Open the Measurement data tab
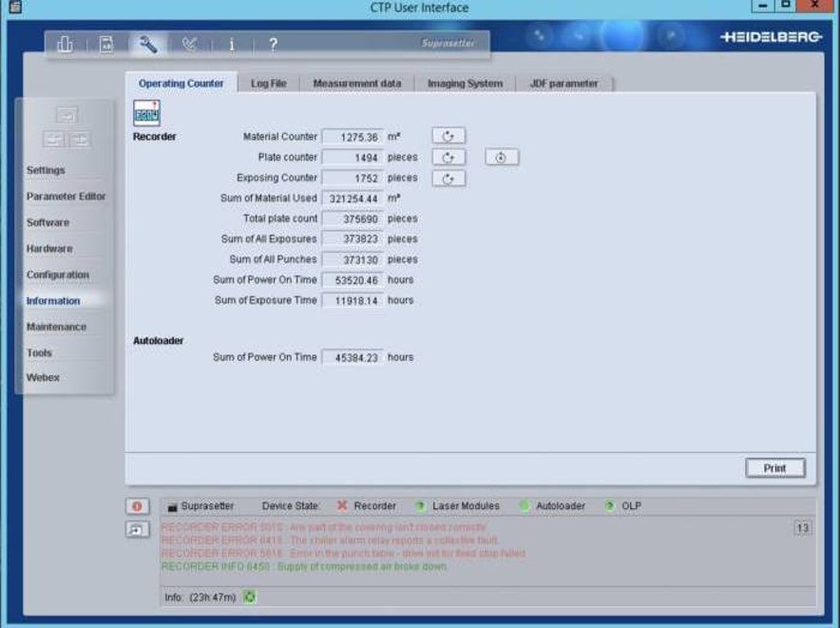Viewport: 840px width, 628px height. (x=356, y=84)
